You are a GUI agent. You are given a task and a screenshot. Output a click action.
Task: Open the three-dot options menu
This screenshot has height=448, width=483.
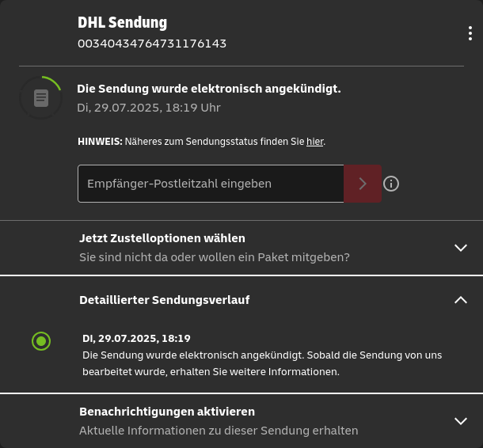(x=470, y=33)
